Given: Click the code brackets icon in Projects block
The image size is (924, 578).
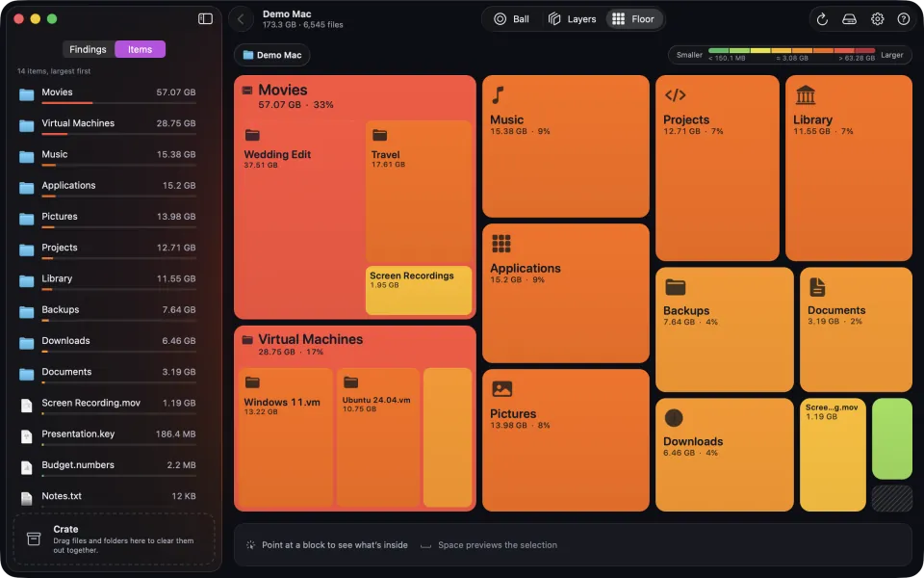Looking at the screenshot, I should 676,95.
